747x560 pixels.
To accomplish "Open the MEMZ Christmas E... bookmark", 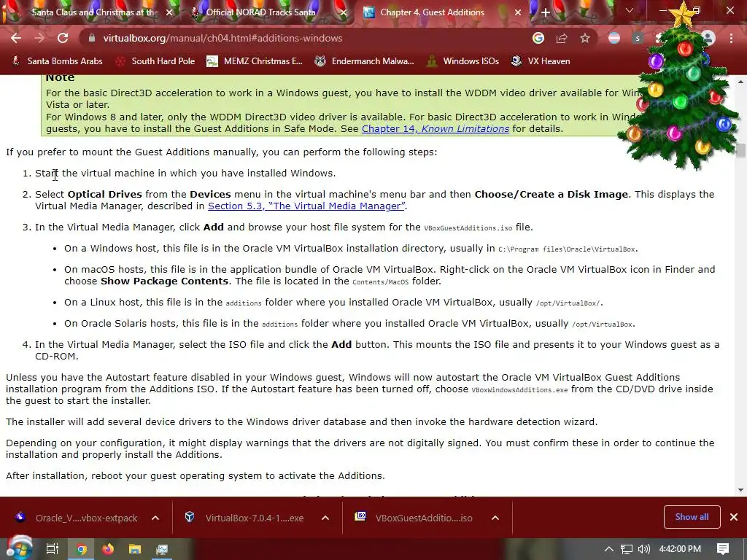I will pos(255,61).
